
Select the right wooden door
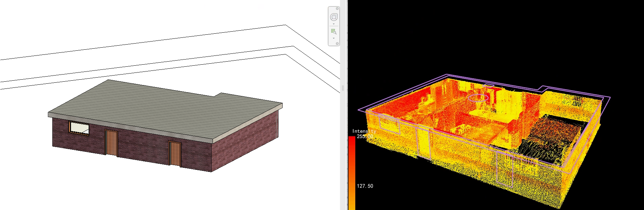pos(175,154)
